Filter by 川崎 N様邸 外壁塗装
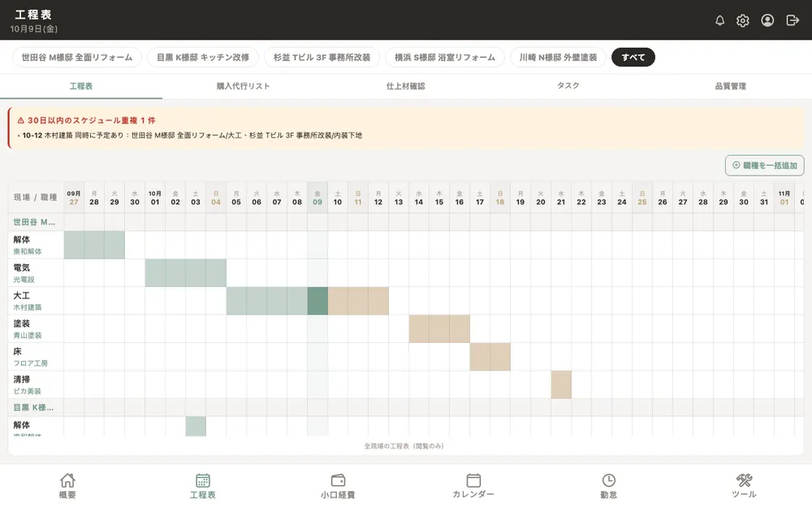Image resolution: width=812 pixels, height=508 pixels. click(x=559, y=57)
